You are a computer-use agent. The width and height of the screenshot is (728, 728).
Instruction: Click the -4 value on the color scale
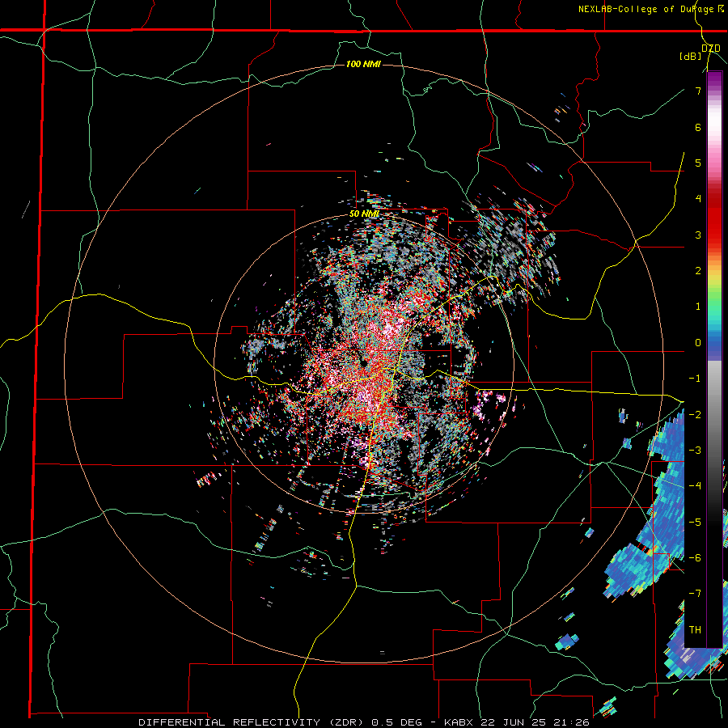(695, 485)
